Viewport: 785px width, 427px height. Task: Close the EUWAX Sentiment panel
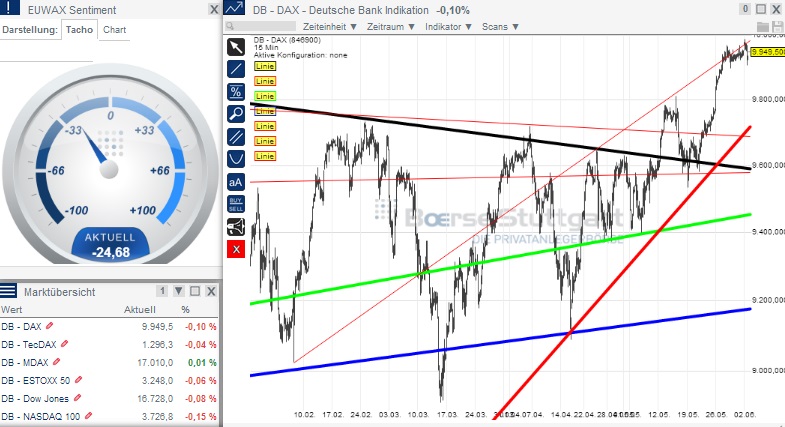[214, 10]
